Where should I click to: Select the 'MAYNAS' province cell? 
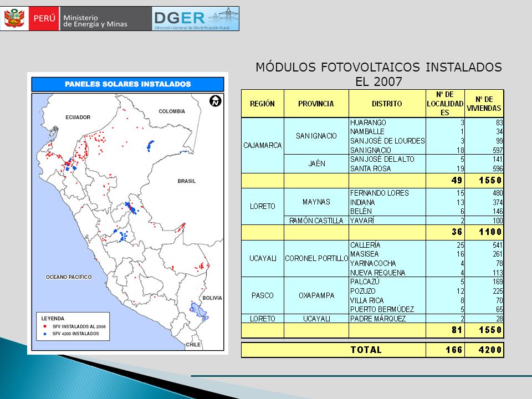tap(316, 202)
